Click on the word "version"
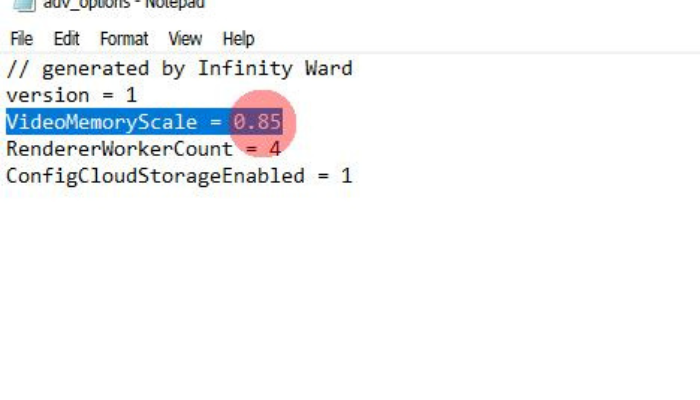The width and height of the screenshot is (700, 400). (x=48, y=96)
